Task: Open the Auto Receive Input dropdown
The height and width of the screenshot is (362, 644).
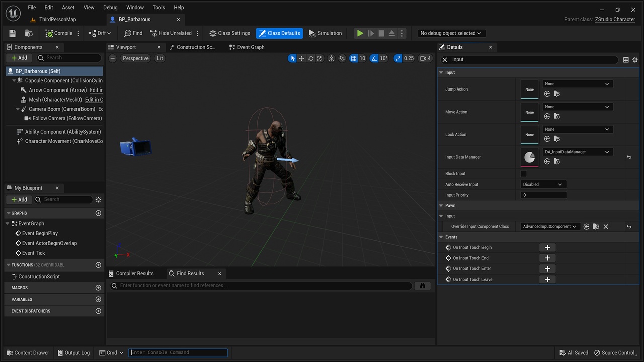Action: [543, 185]
